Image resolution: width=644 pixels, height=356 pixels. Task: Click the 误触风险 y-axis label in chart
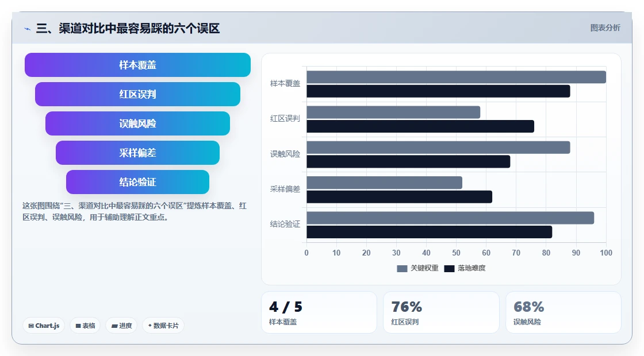click(285, 154)
